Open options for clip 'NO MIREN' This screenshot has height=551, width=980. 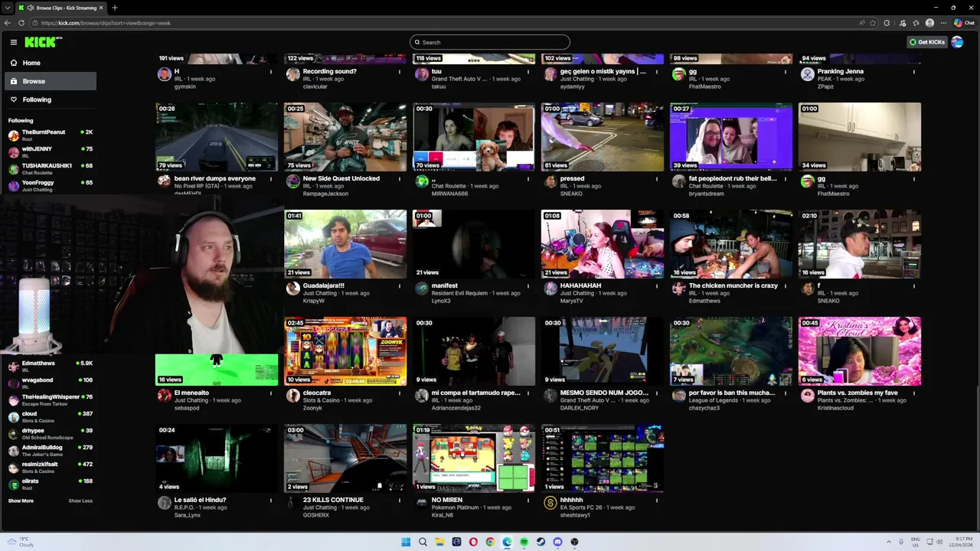click(x=528, y=500)
